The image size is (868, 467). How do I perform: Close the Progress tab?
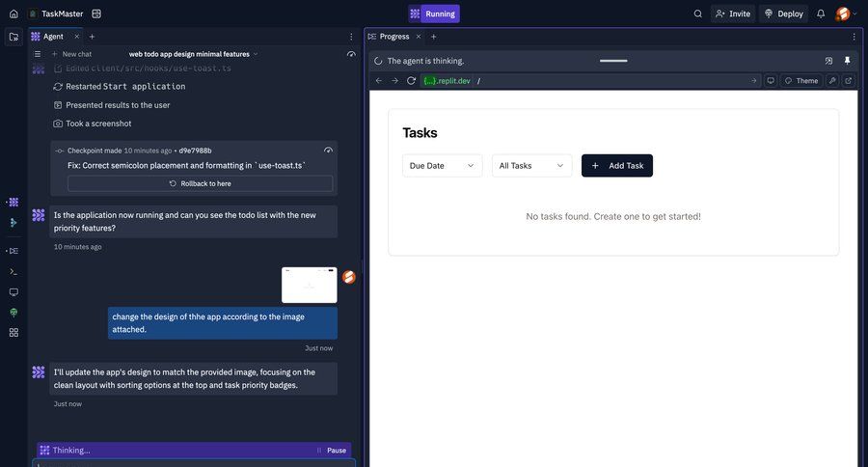[419, 37]
